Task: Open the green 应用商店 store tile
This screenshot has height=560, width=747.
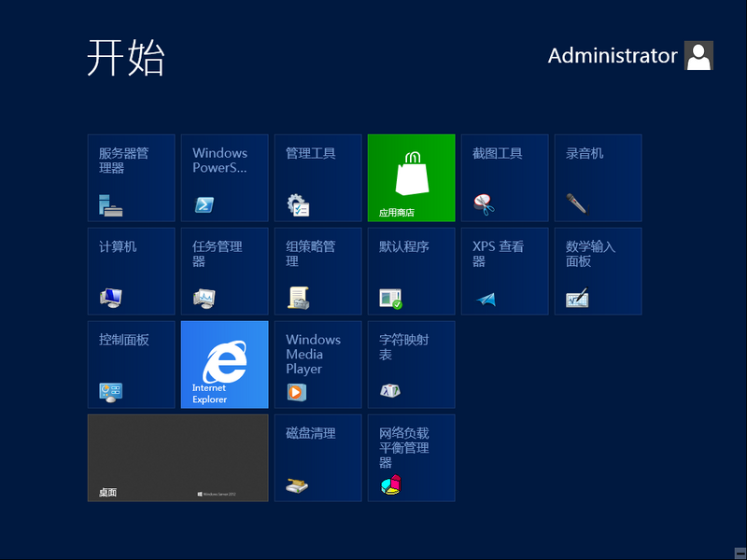Action: point(411,177)
